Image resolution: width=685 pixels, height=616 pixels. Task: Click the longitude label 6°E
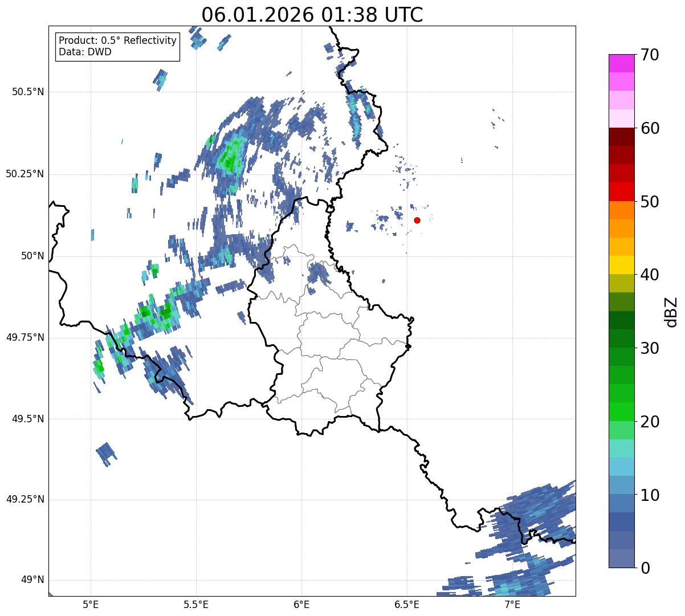pos(301,604)
